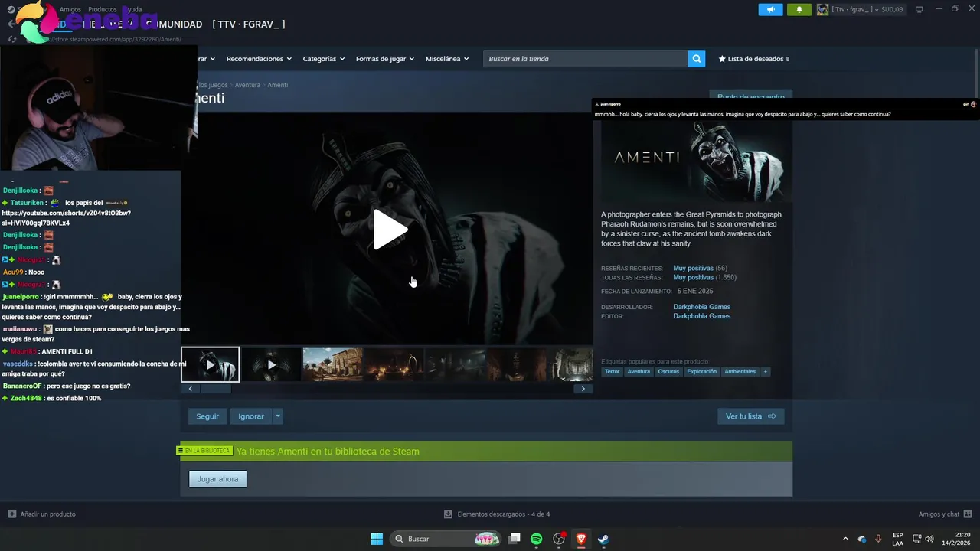The width and height of the screenshot is (980, 551).
Task: Click the Big Picture mode monitor icon
Action: 920,9
